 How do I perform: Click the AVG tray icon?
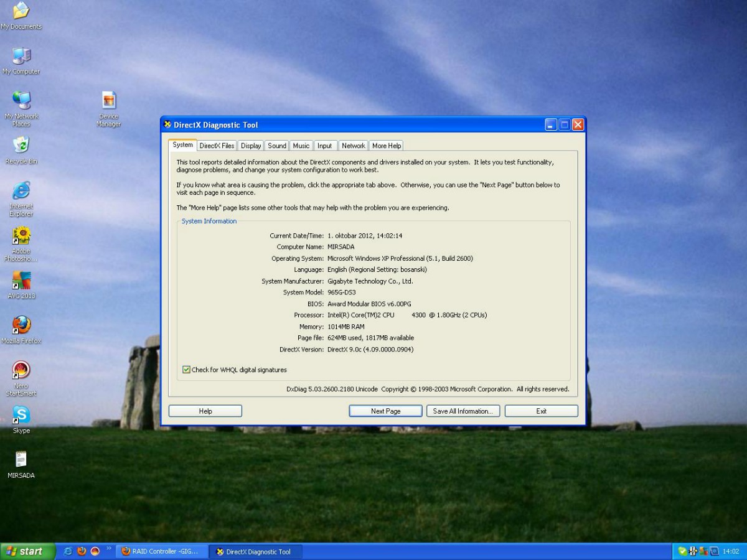click(703, 551)
